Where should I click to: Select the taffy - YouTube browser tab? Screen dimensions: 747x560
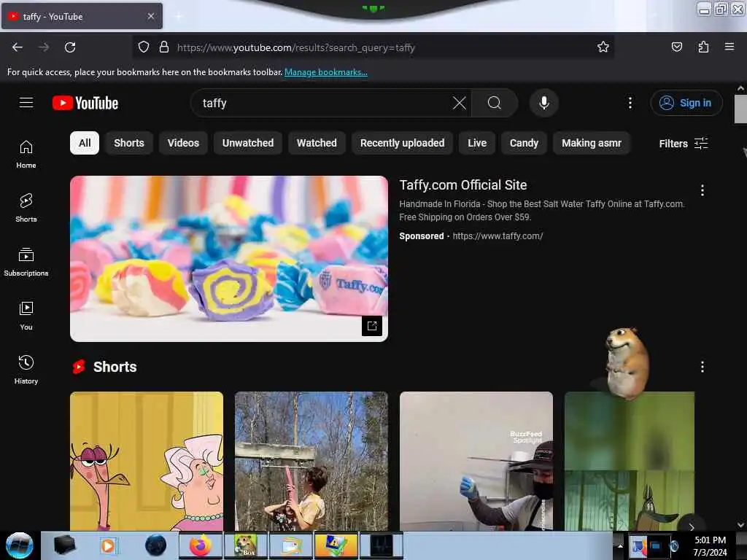(x=81, y=16)
